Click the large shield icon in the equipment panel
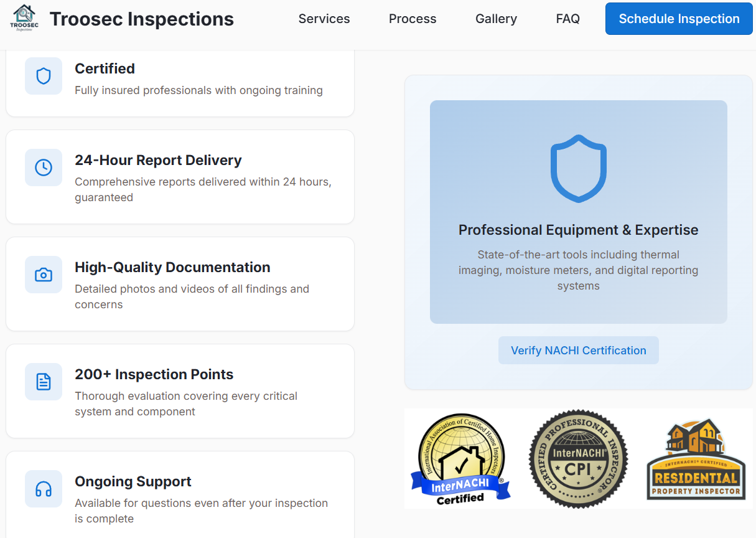756x538 pixels. tap(579, 169)
